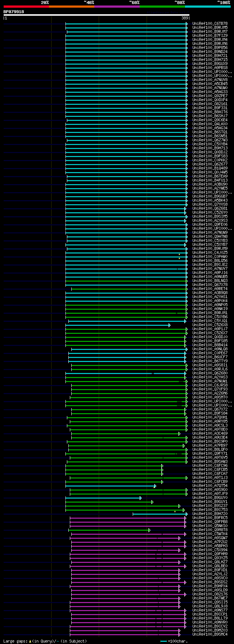The height and width of the screenshot is (644, 234).
Task: Click the green bar of UniRef100_Q9M8T8
Action: tap(109, 530)
